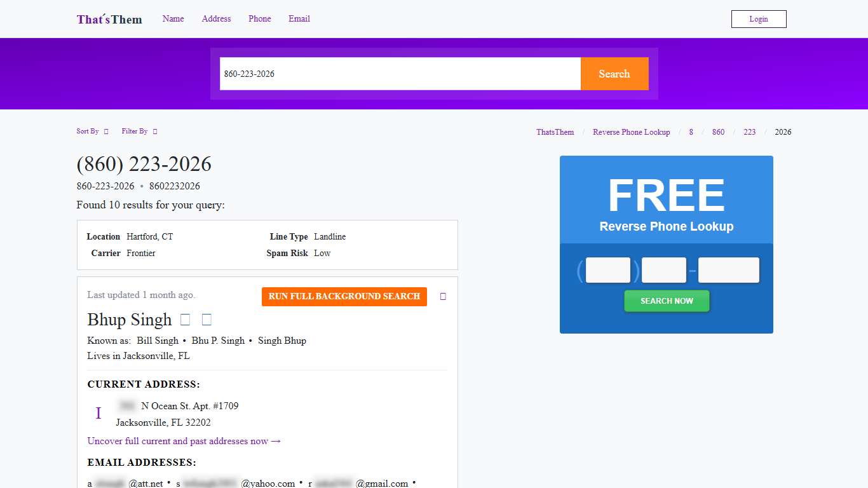Run full background search for Bhup Singh
The image size is (868, 488).
pos(344,297)
